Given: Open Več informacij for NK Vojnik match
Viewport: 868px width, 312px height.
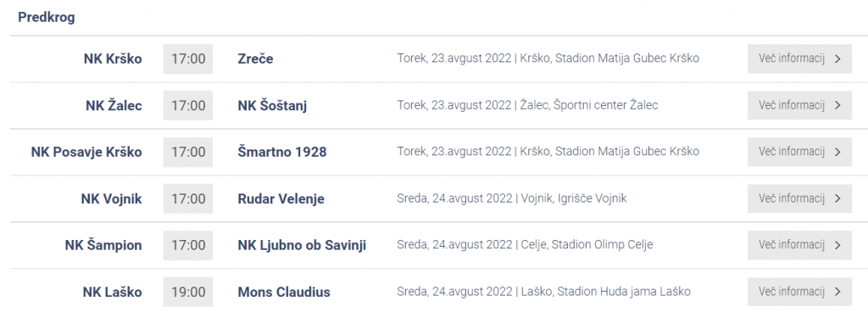Looking at the screenshot, I should (799, 198).
